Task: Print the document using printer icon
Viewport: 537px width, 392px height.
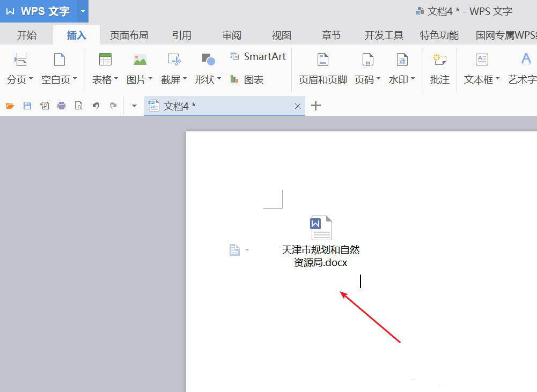Action: click(x=62, y=106)
